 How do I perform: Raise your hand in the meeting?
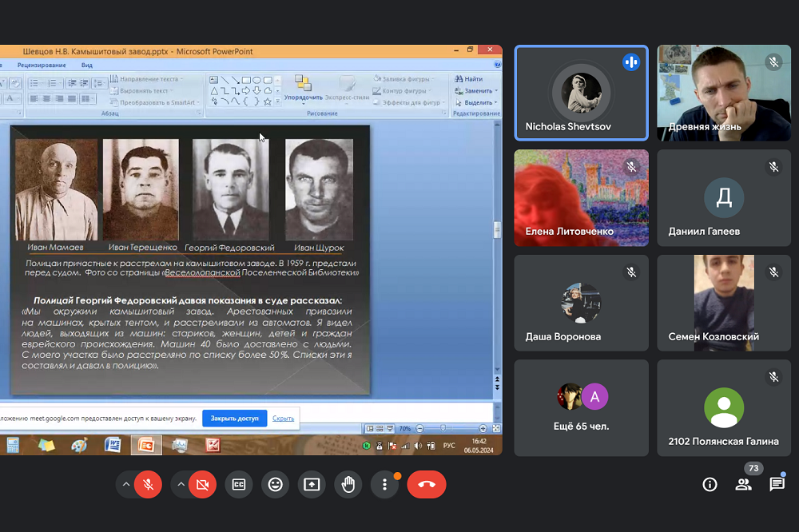coord(348,484)
